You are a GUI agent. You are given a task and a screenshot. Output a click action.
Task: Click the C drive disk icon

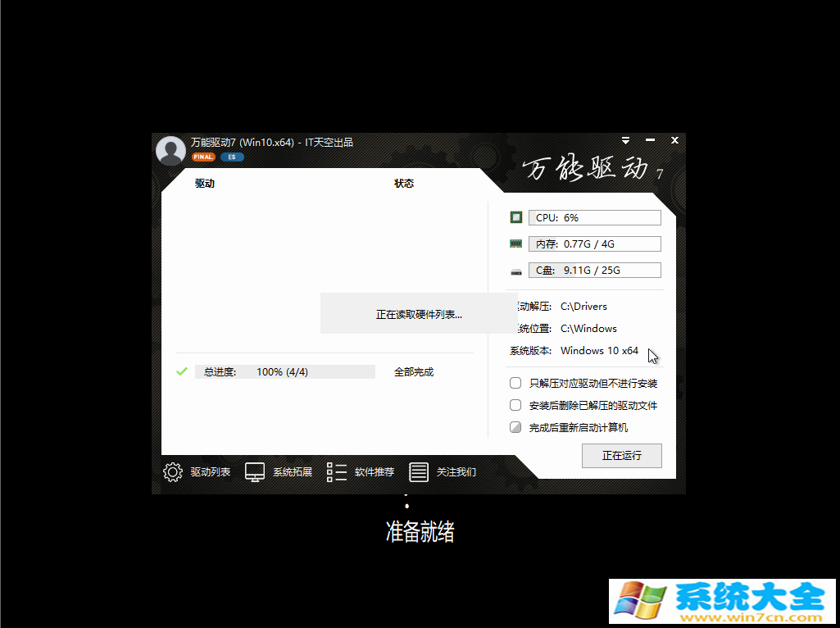(x=516, y=271)
